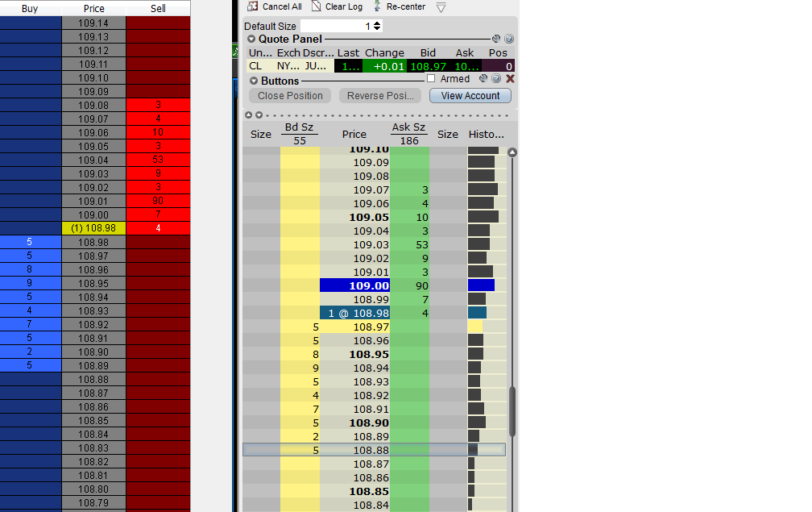
Task: Click red sell cell 90 at 109.01
Action: pyautogui.click(x=158, y=201)
